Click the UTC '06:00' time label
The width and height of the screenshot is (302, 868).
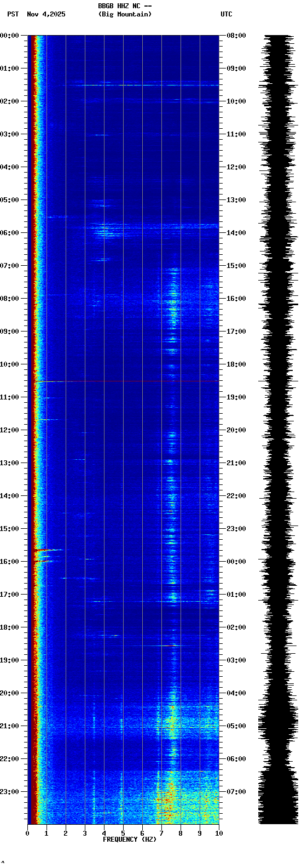click(x=236, y=759)
